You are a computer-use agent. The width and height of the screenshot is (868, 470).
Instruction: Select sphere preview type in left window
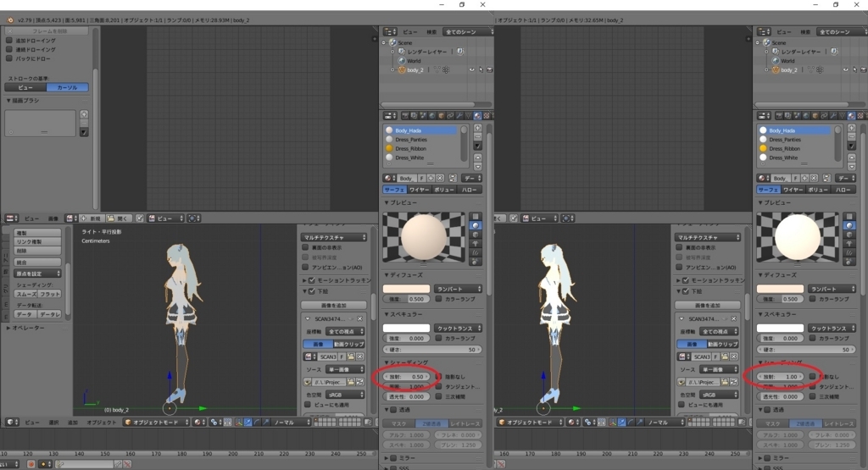[476, 225]
